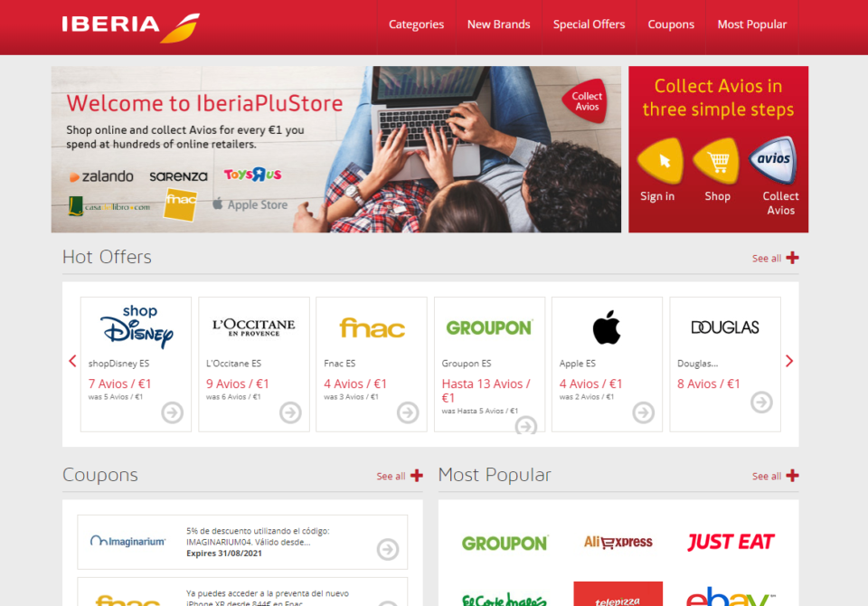Click the yellow Shop cart icon
This screenshot has width=868, height=606.
[717, 161]
